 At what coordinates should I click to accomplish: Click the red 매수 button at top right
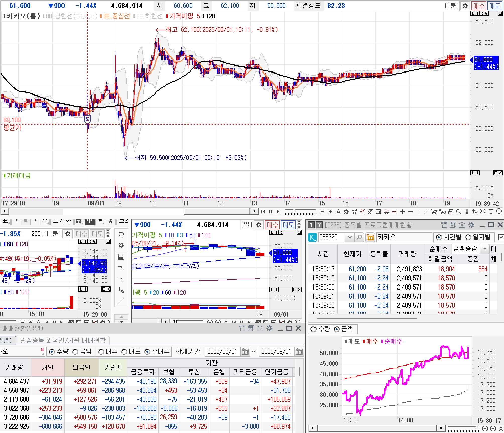[478, 6]
